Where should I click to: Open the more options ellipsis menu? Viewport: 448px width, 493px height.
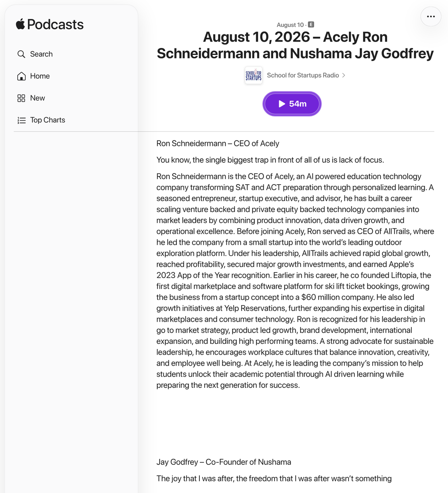pyautogui.click(x=431, y=17)
